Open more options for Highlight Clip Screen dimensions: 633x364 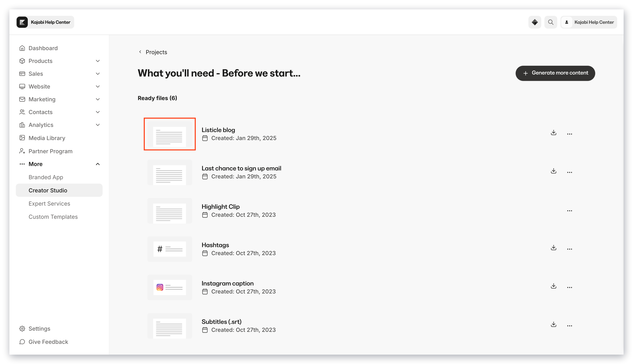(x=569, y=211)
